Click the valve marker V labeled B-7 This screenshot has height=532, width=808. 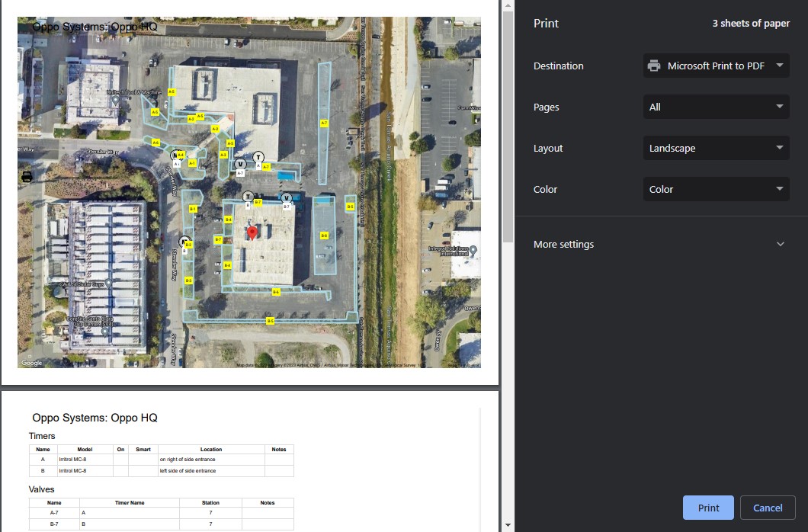tap(286, 197)
